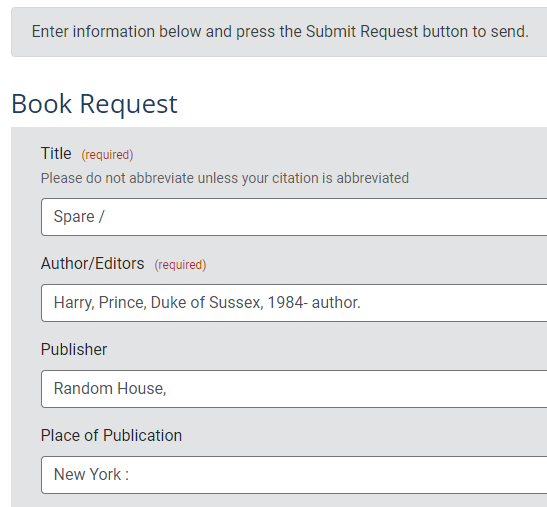The height and width of the screenshot is (507, 547).
Task: Click the Author/Editors label
Action: 92,263
